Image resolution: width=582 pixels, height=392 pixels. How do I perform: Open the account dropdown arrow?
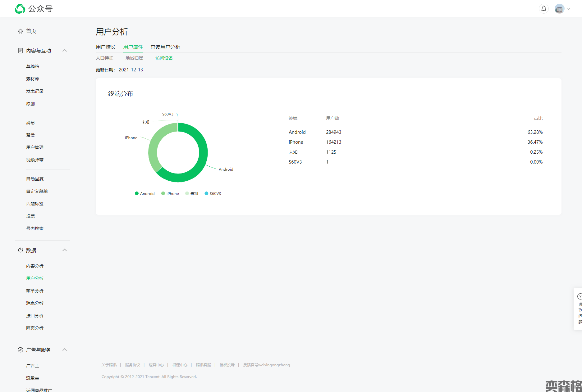568,9
